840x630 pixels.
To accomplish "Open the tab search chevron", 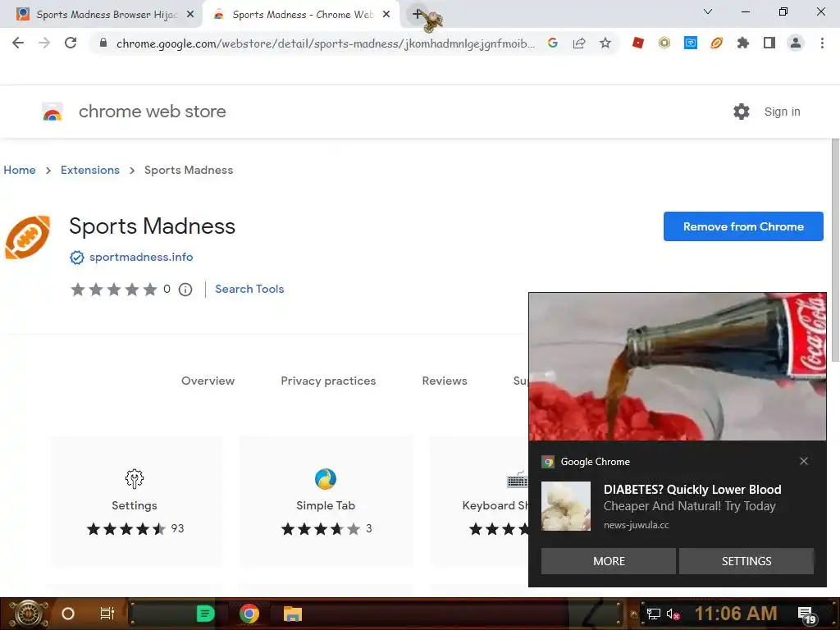I will click(x=708, y=11).
